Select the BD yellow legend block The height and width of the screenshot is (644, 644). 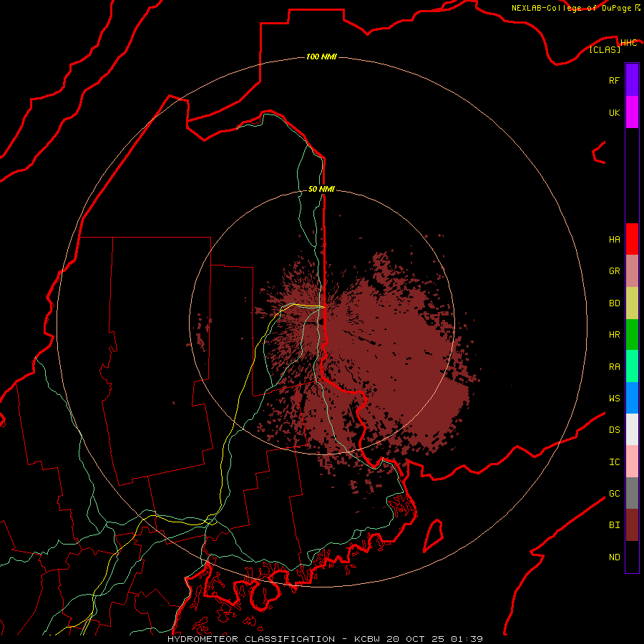(632, 303)
